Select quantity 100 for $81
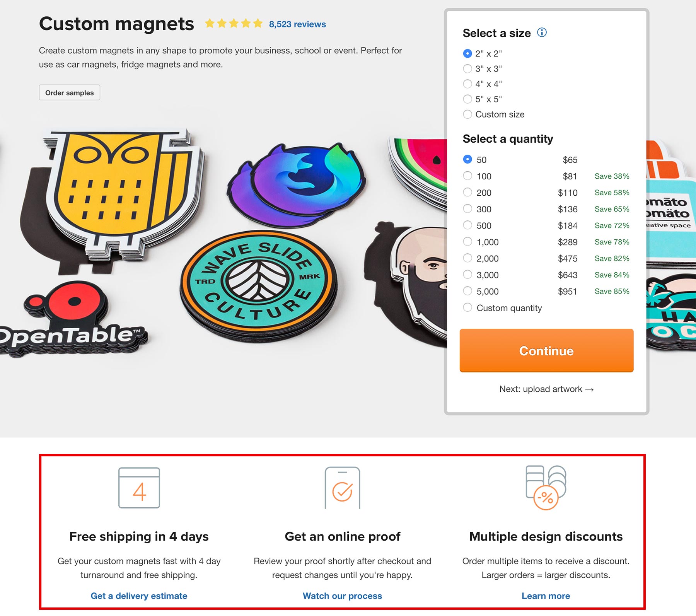Image resolution: width=696 pixels, height=616 pixels. (x=467, y=176)
